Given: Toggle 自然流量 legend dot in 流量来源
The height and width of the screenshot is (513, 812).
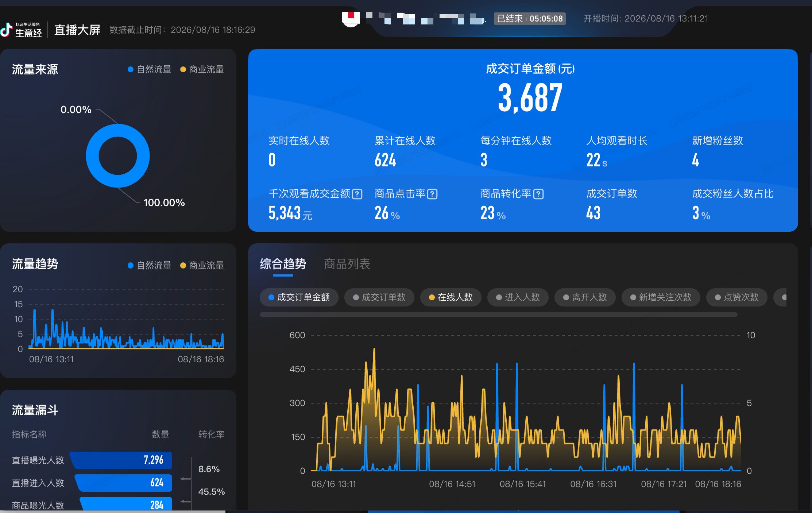Looking at the screenshot, I should click(x=131, y=69).
